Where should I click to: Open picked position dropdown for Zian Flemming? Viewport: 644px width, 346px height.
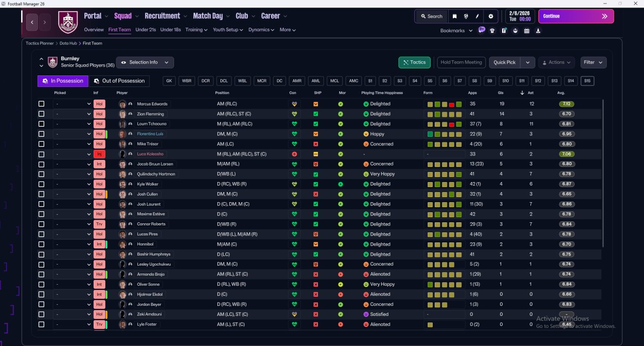point(73,114)
